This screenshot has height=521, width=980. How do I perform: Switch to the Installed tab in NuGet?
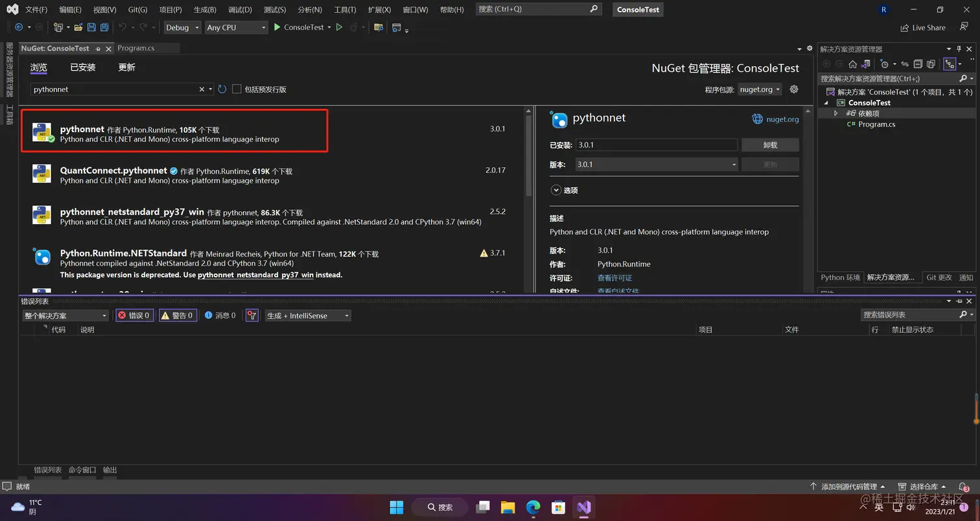83,67
